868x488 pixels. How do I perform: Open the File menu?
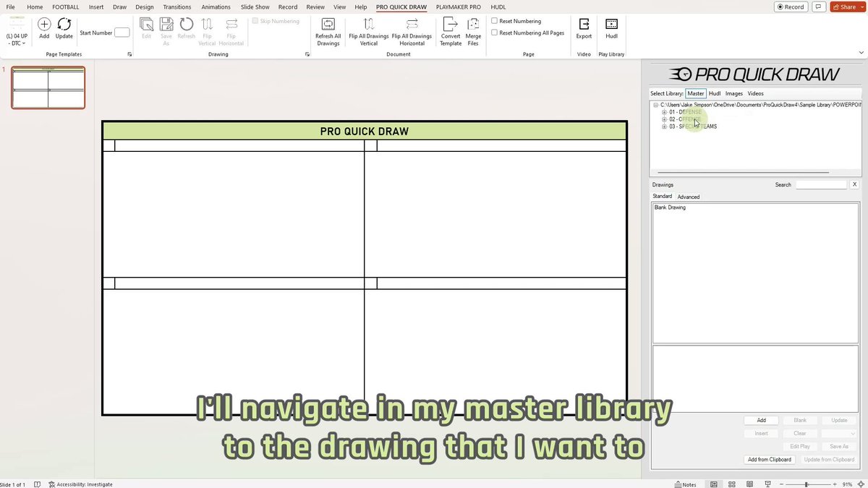11,7
